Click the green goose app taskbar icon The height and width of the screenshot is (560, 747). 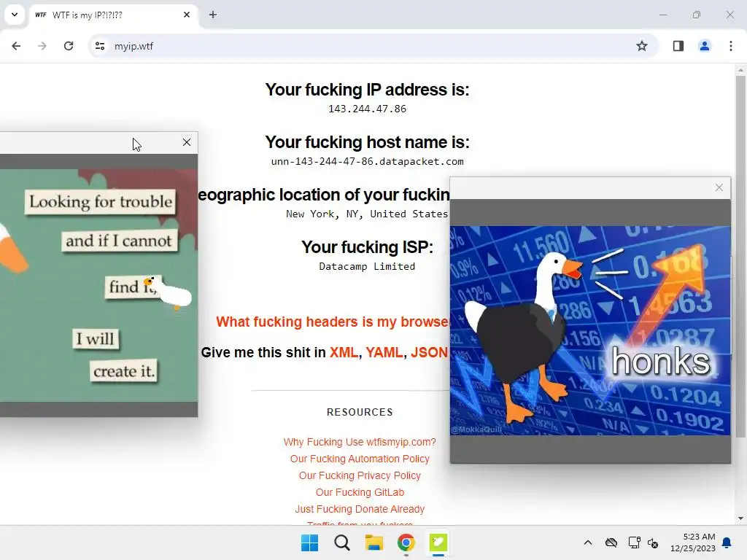pyautogui.click(x=438, y=542)
